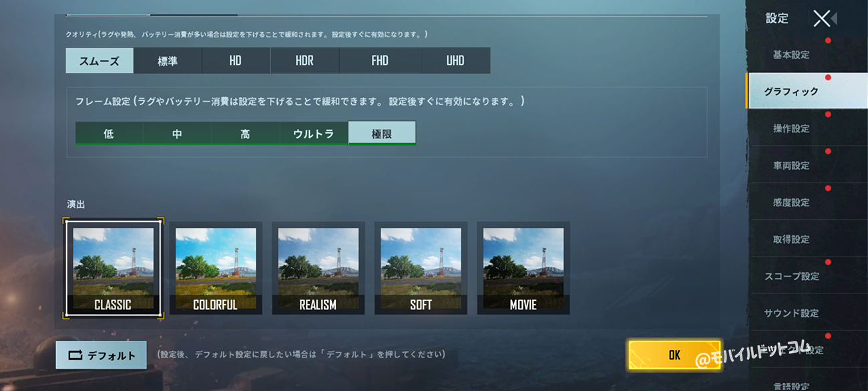This screenshot has height=391, width=868.
Task: Pick the REALISM style thumbnail
Action: pyautogui.click(x=318, y=268)
